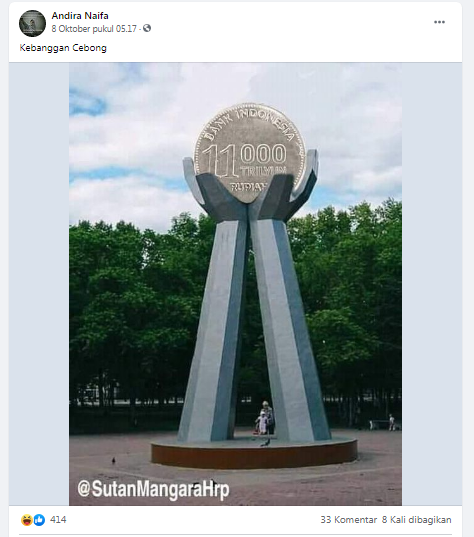This screenshot has width=474, height=537.
Task: View the 33 Komentar comments
Action: click(348, 520)
